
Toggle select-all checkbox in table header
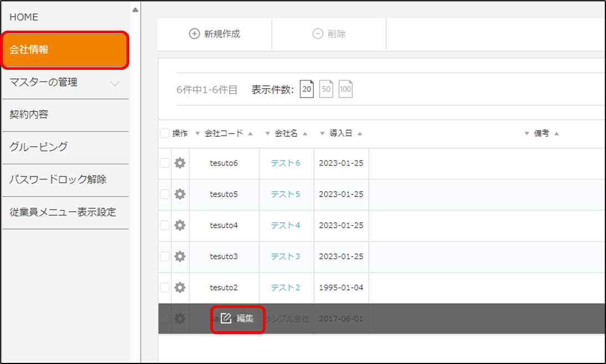[x=165, y=134]
